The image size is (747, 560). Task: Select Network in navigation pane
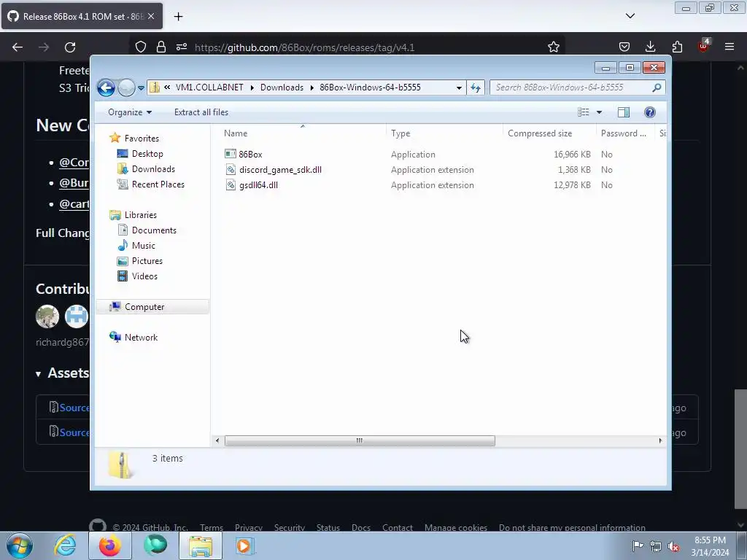[141, 338]
